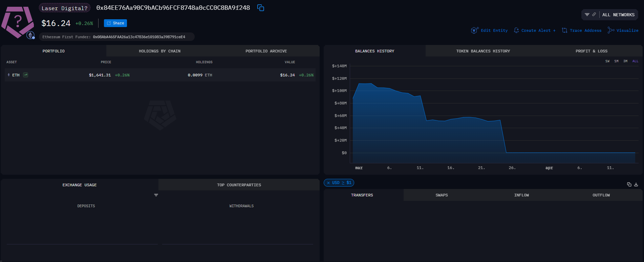Copy the wallet address using copy icon

pos(260,8)
